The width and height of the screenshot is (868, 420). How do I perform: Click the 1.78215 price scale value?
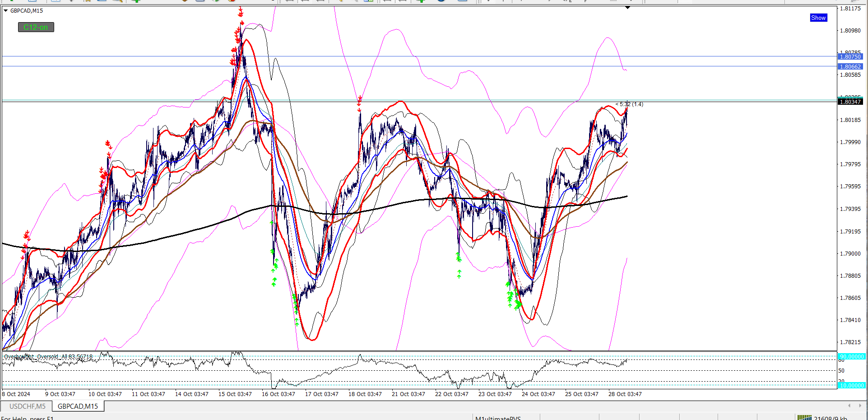850,342
